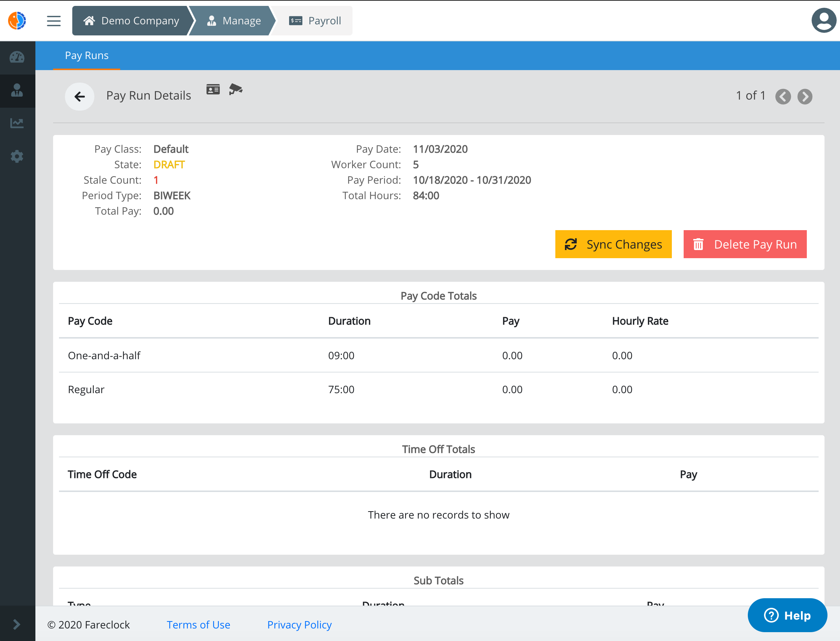Click the Total Hours 84:00 value
Screen dimensions: 840x641
point(426,196)
